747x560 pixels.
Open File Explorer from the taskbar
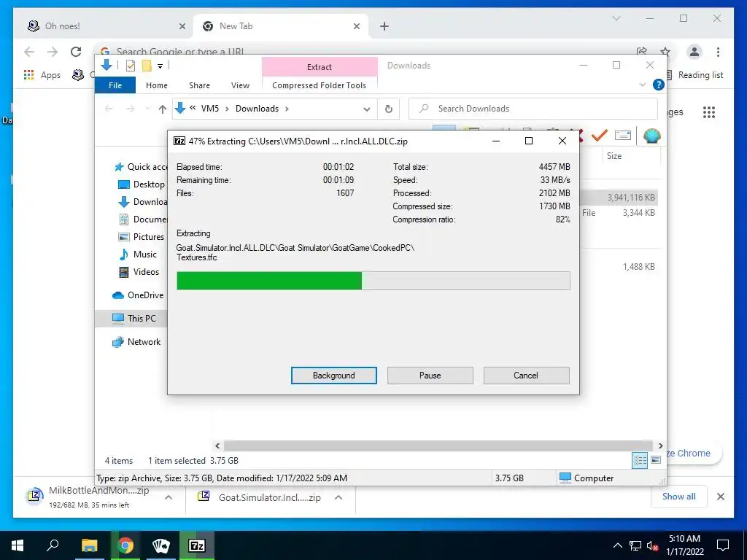point(89,545)
